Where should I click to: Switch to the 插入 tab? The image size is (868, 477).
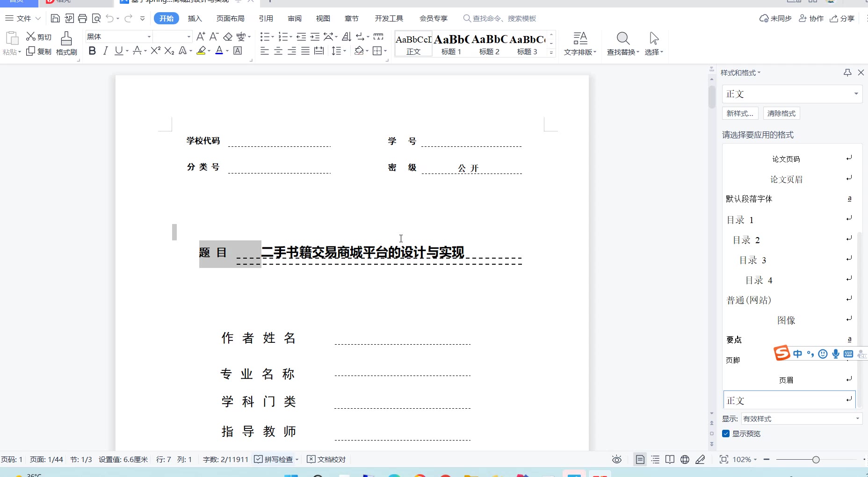click(195, 18)
